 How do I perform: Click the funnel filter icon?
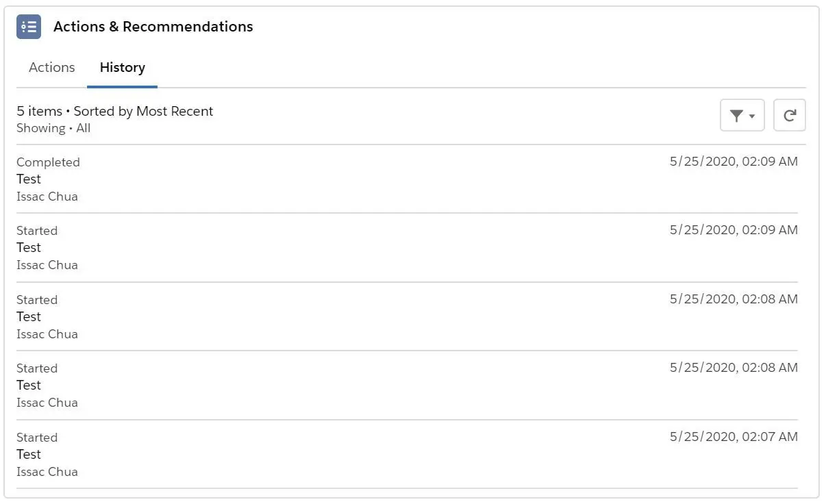pyautogui.click(x=736, y=116)
